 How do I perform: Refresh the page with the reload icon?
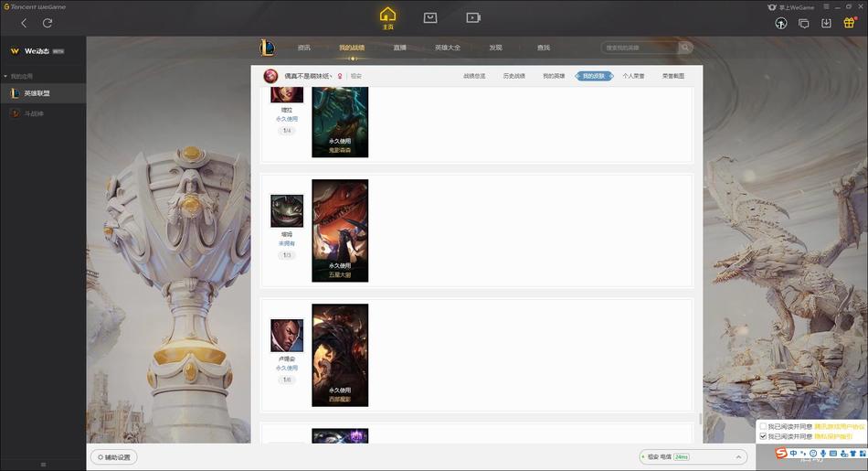48,23
